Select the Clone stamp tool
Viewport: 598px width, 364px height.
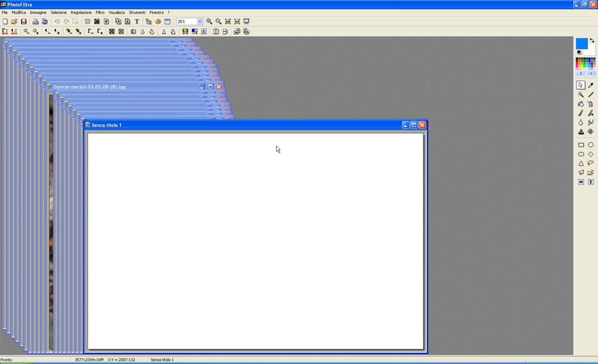[580, 132]
